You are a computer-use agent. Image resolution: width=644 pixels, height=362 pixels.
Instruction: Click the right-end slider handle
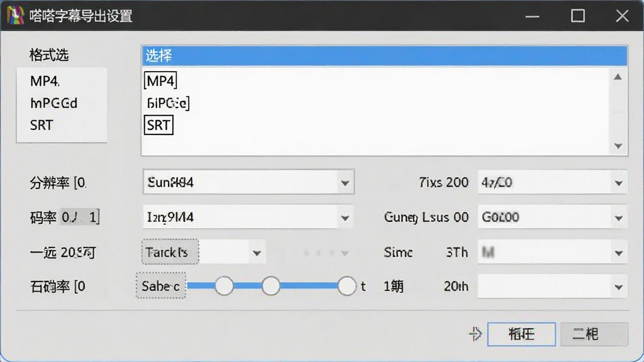[x=347, y=286]
